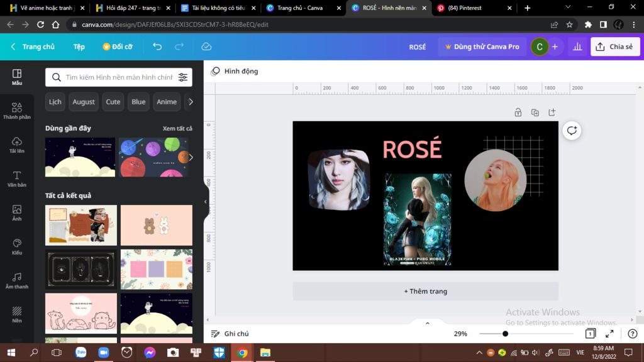The image size is (644, 362).
Task: Collapse the side panel handle
Action: coord(206,202)
